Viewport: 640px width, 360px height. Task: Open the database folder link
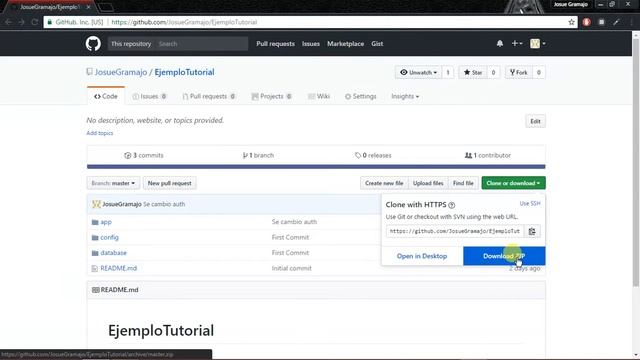[x=113, y=253]
